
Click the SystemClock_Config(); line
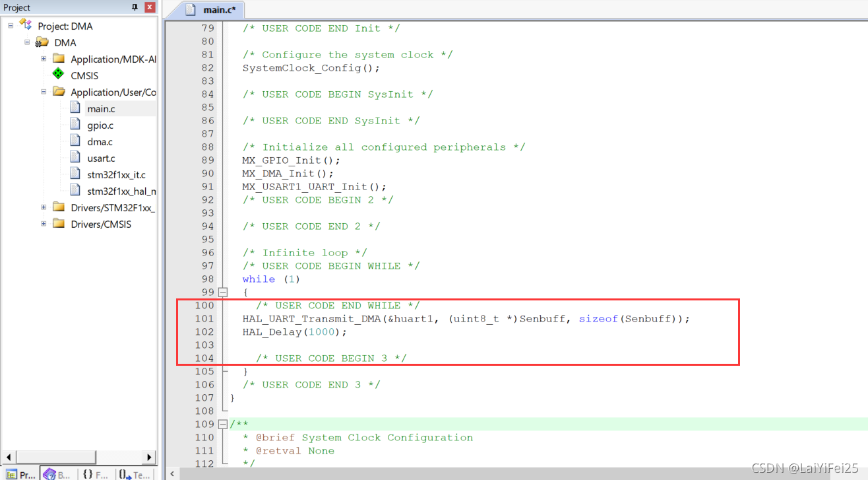[x=311, y=68]
